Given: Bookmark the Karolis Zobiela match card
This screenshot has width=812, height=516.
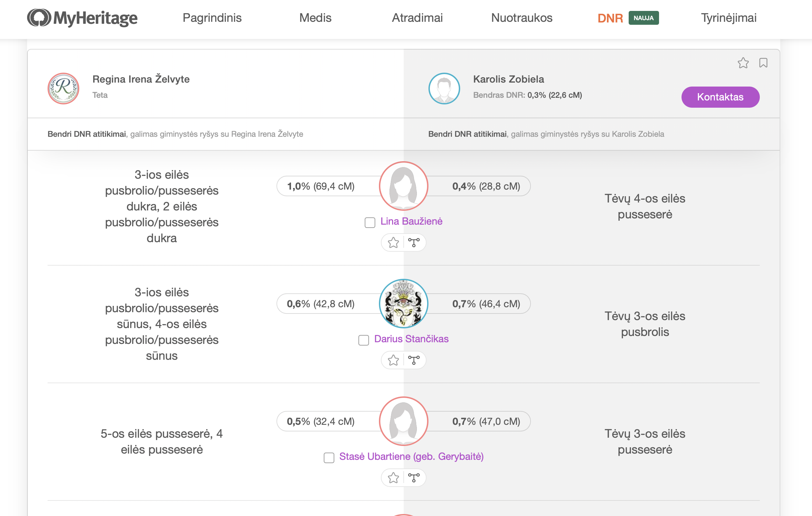Looking at the screenshot, I should (x=763, y=63).
